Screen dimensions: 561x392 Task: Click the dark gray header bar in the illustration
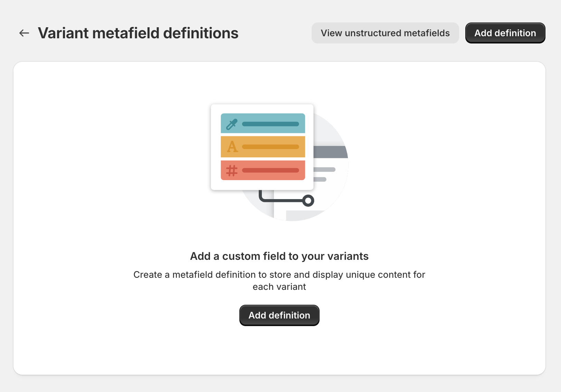point(330,152)
